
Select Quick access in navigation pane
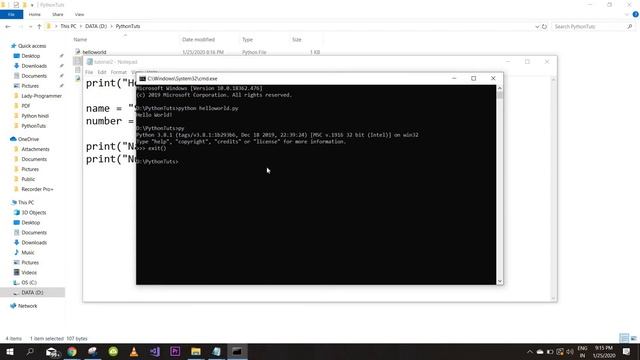click(32, 46)
